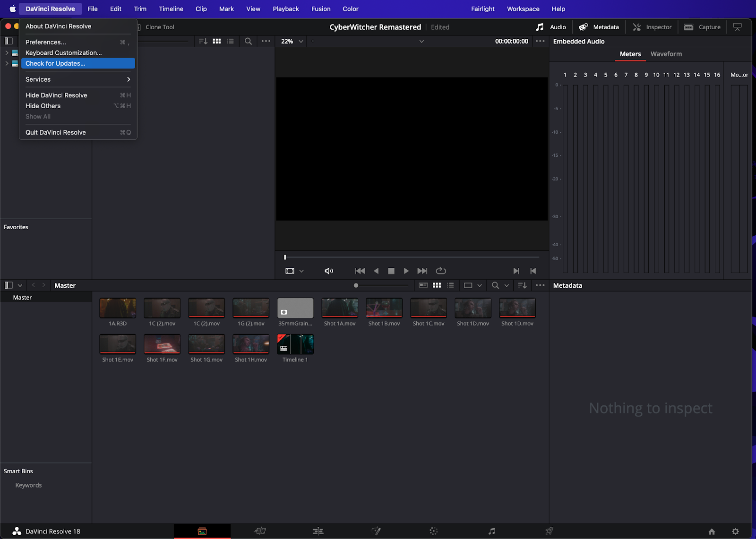Select the Shot 1B.mov clip thumbnail
The width and height of the screenshot is (756, 539).
tap(384, 308)
